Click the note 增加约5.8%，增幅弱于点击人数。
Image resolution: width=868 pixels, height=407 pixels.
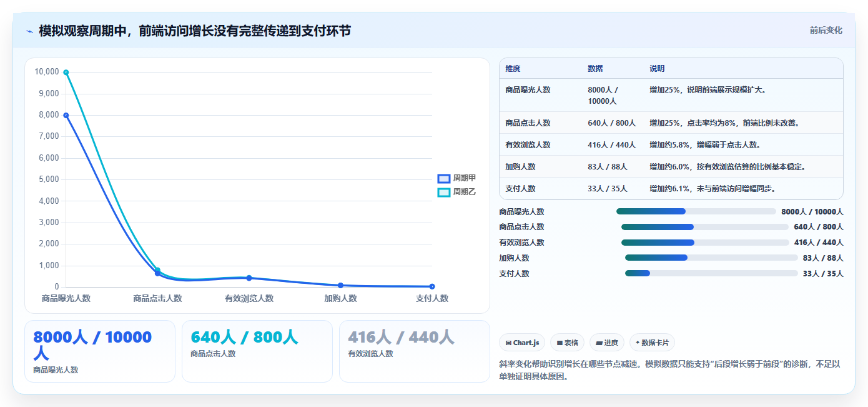coord(705,145)
